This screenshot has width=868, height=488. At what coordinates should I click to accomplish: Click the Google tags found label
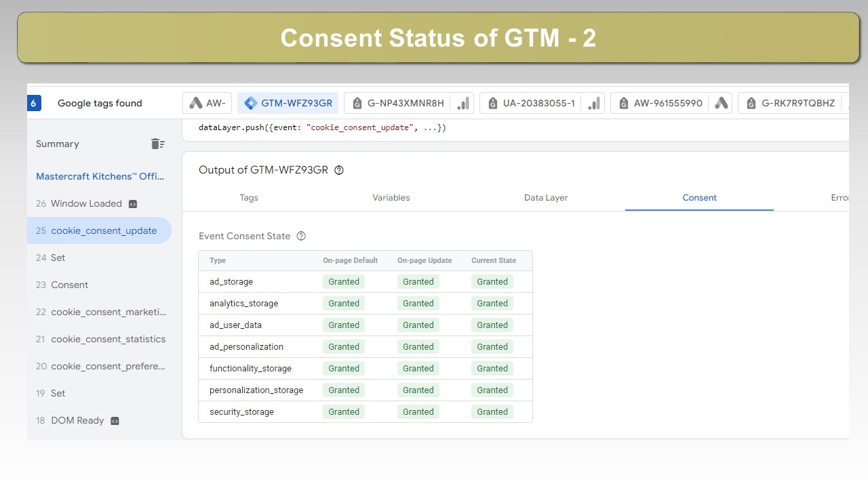[x=100, y=103]
